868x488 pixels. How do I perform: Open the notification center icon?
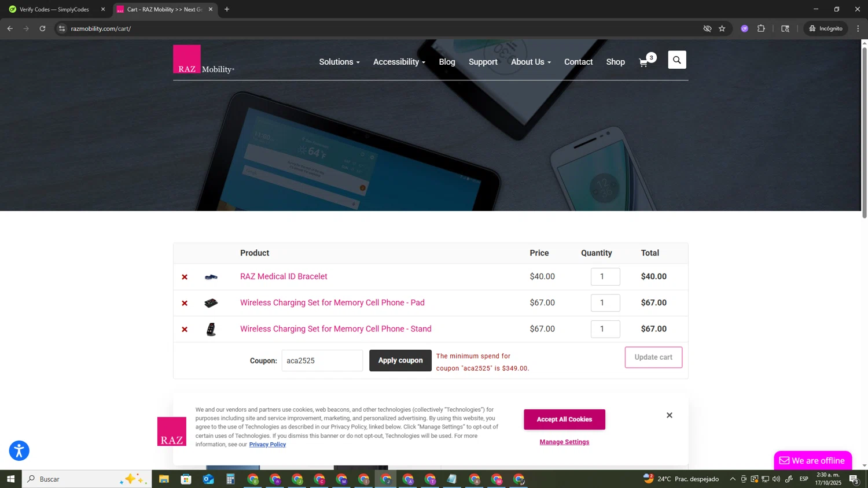[854, 479]
